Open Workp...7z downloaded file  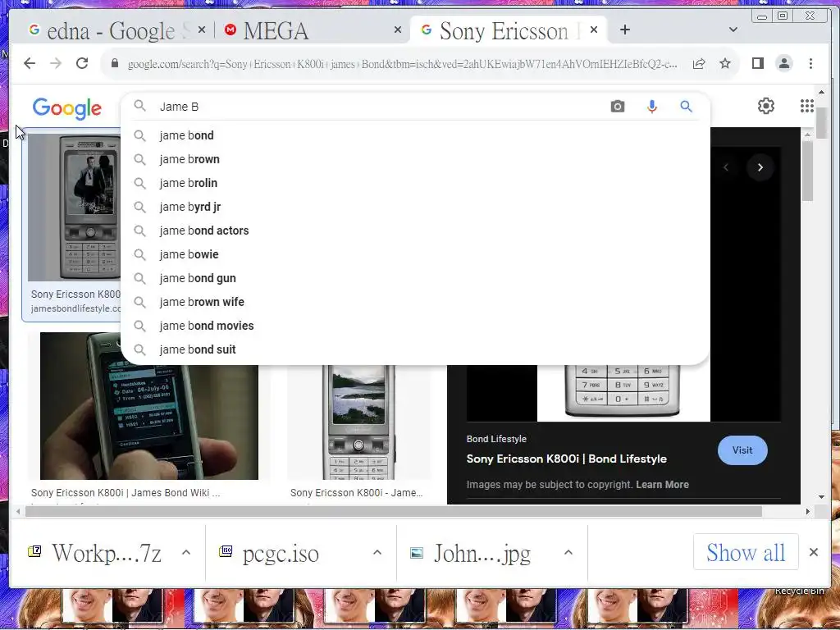click(106, 553)
